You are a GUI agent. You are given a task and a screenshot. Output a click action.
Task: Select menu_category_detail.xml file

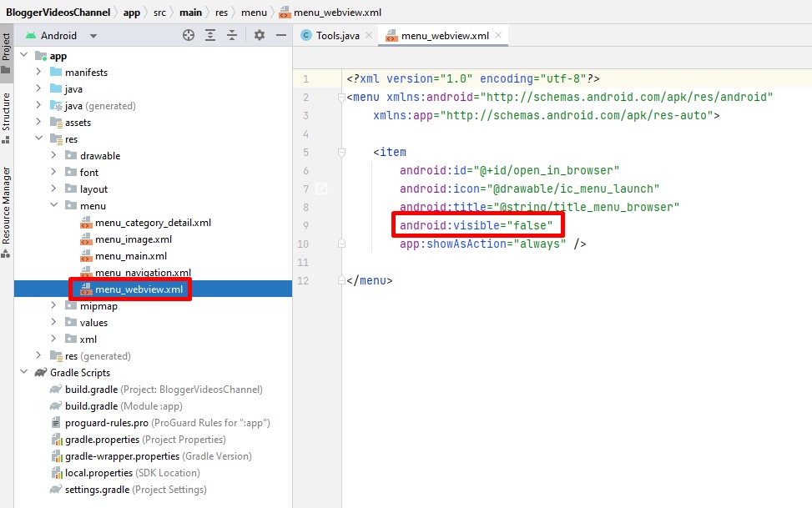[x=153, y=223]
